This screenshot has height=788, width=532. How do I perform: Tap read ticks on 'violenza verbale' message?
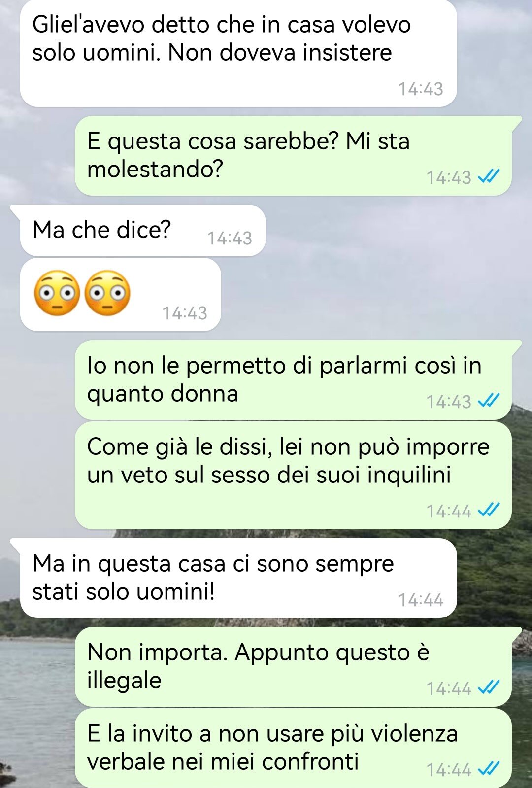point(489,768)
